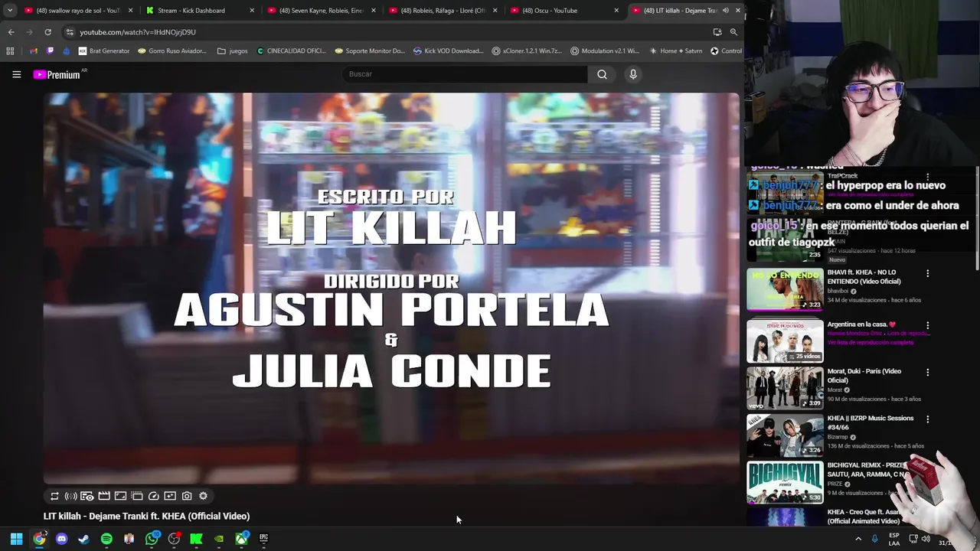Toggle the cinema mode clapperboard icon
Viewport: 980px width, 551px height.
tap(104, 496)
